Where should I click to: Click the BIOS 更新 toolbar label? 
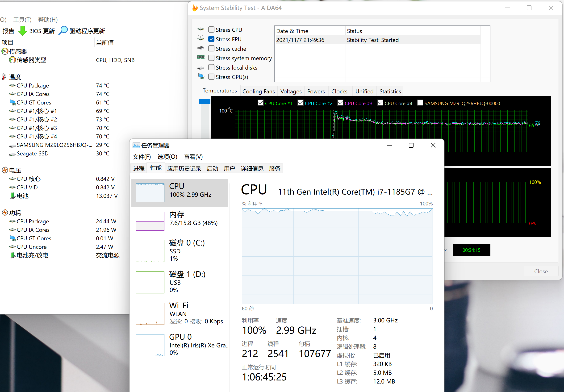click(42, 31)
